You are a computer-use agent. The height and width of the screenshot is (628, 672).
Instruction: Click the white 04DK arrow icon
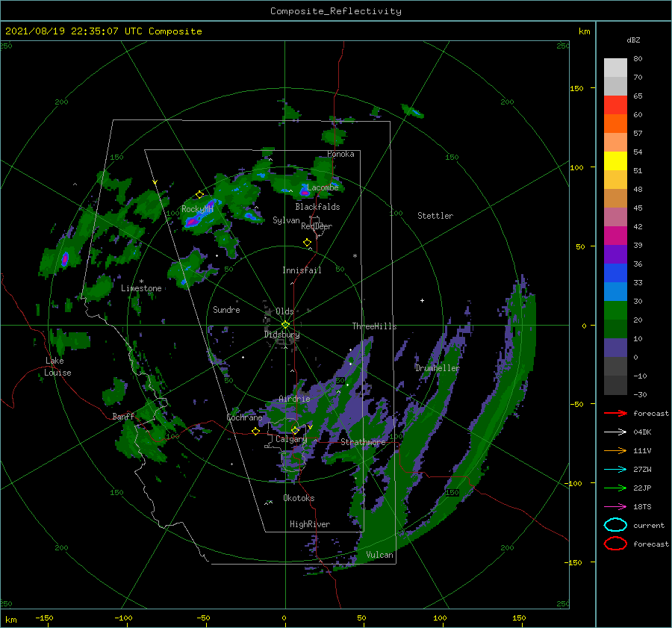click(x=615, y=432)
